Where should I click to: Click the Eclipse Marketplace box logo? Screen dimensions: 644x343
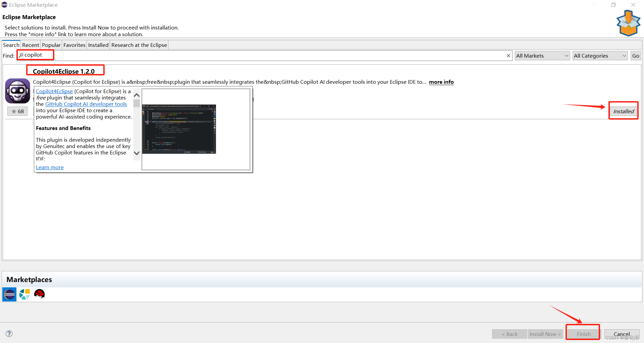628,23
